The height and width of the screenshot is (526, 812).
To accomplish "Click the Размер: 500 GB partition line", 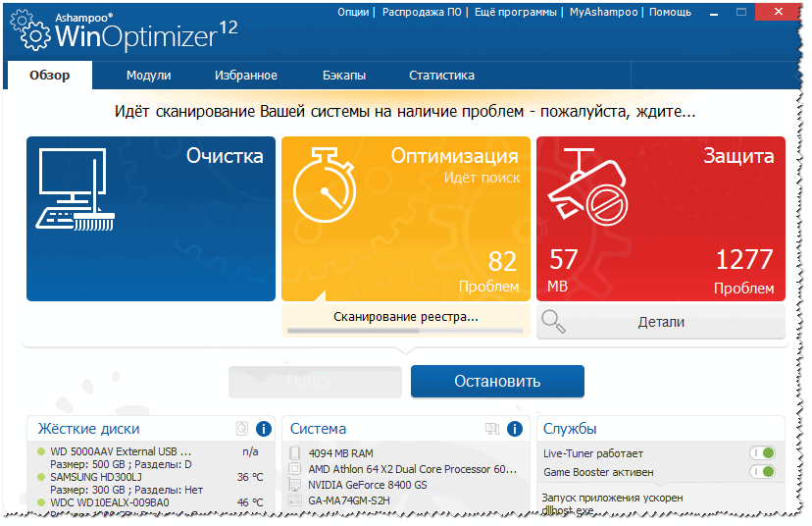I will click(x=121, y=464).
